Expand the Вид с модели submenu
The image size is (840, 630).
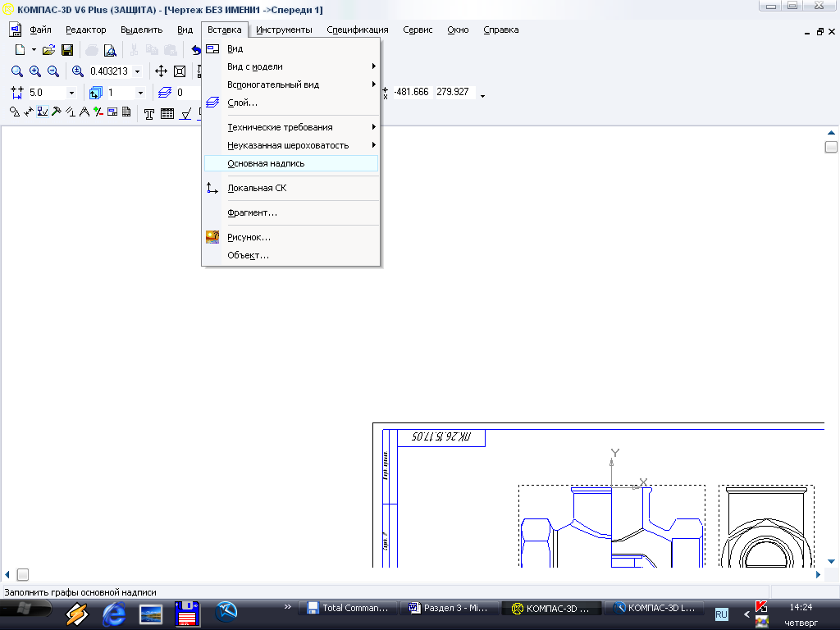point(291,66)
